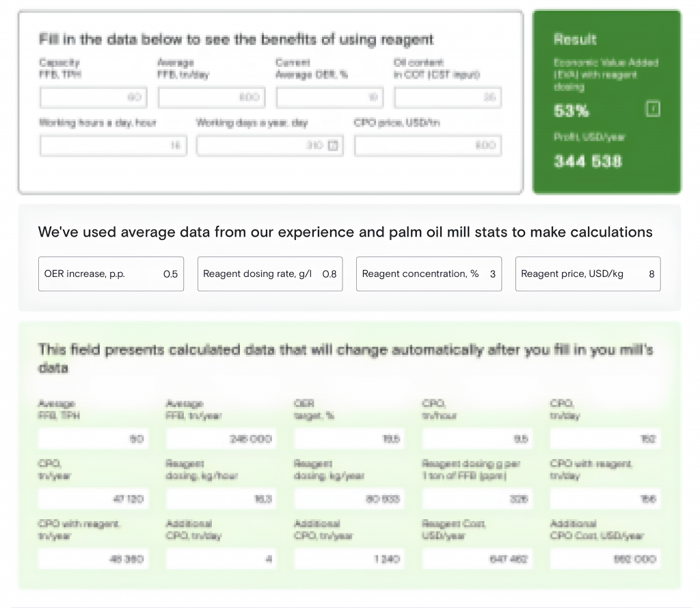This screenshot has width=700, height=608.
Task: Click the icon inside Working days field
Action: [x=333, y=145]
